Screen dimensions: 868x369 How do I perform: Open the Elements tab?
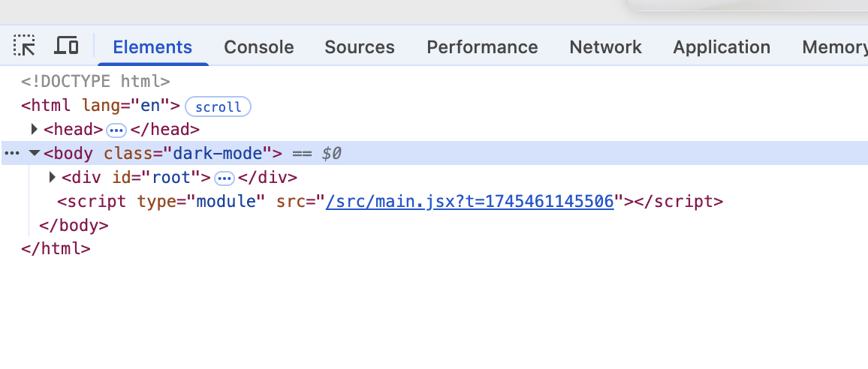[152, 47]
